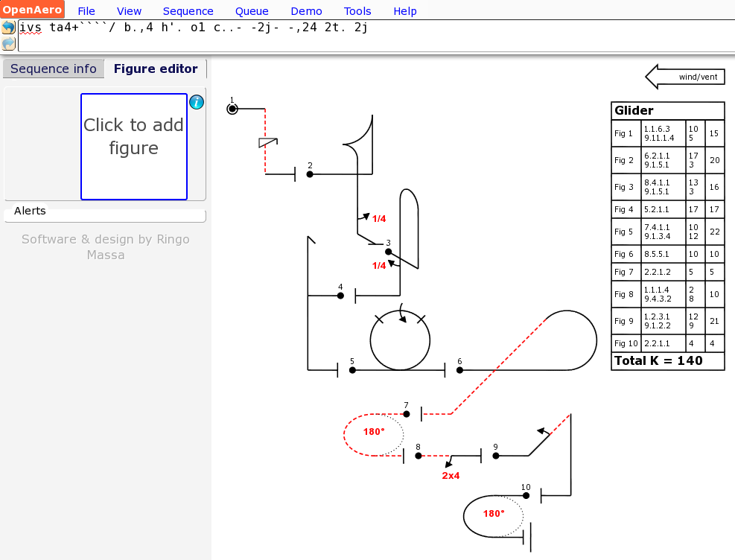Open the Sequence menu

pyautogui.click(x=188, y=11)
